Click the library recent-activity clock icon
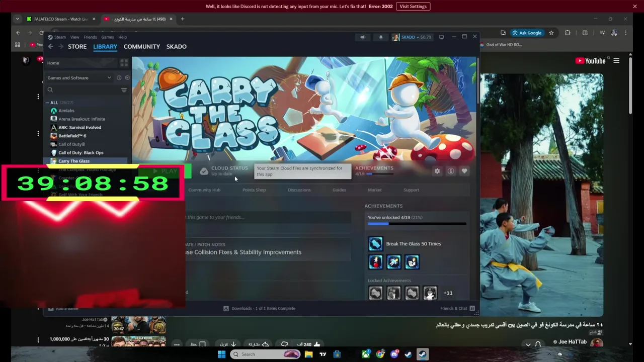The height and width of the screenshot is (362, 644). [x=119, y=78]
